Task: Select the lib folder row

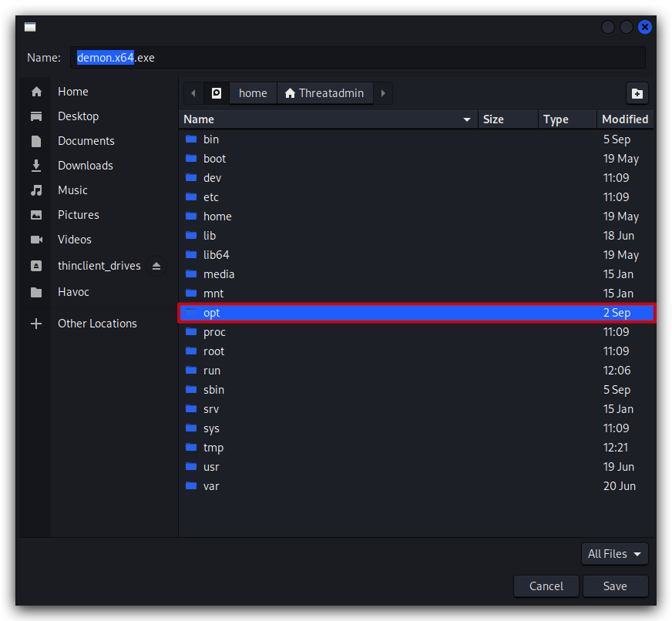Action: pos(417,236)
